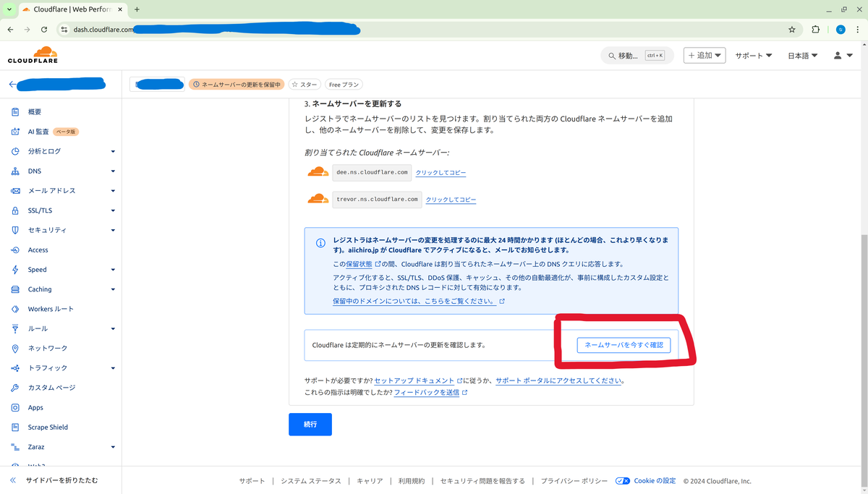Click ネームサーバーの更新を保留中 status badge

(237, 85)
